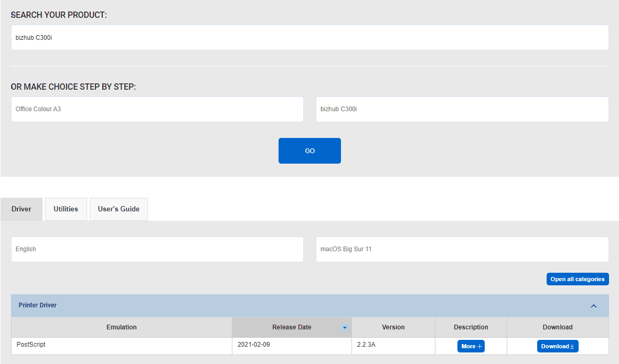Open the User's Guide tab
The image size is (619, 364).
[119, 209]
